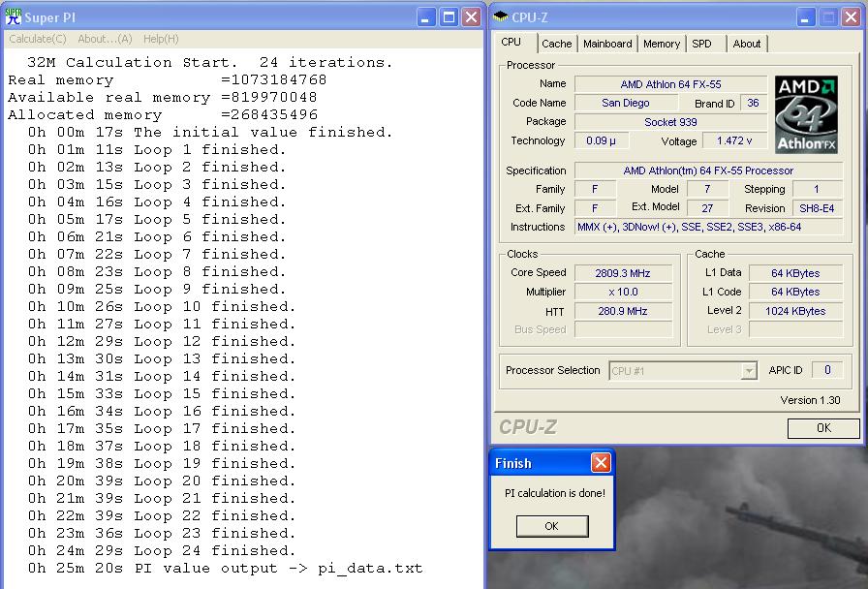Click the Technology value 0.09 µ
The height and width of the screenshot is (589, 868).
coord(602,140)
